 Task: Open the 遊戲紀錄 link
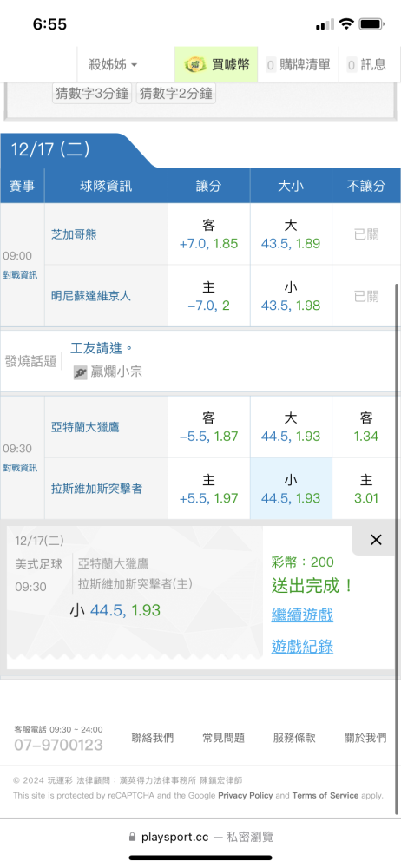[x=302, y=646]
